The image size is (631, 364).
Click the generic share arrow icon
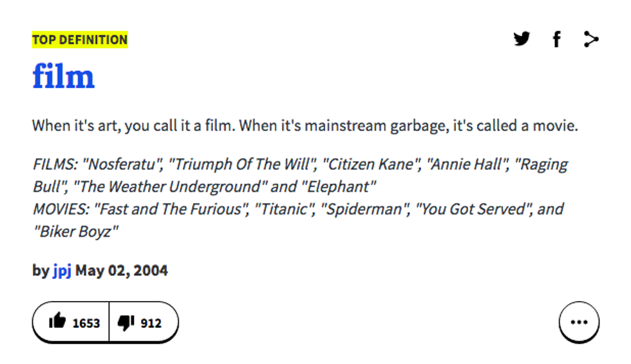pos(590,40)
